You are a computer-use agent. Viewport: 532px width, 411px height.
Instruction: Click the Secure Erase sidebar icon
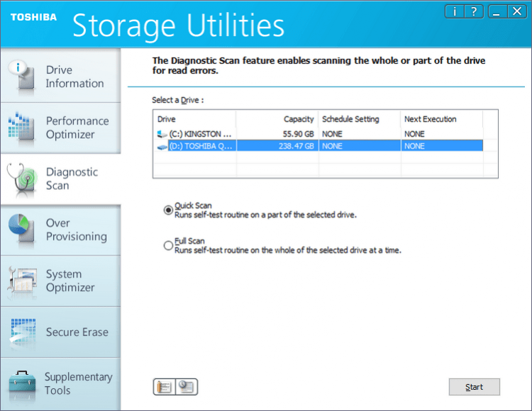pos(21,332)
